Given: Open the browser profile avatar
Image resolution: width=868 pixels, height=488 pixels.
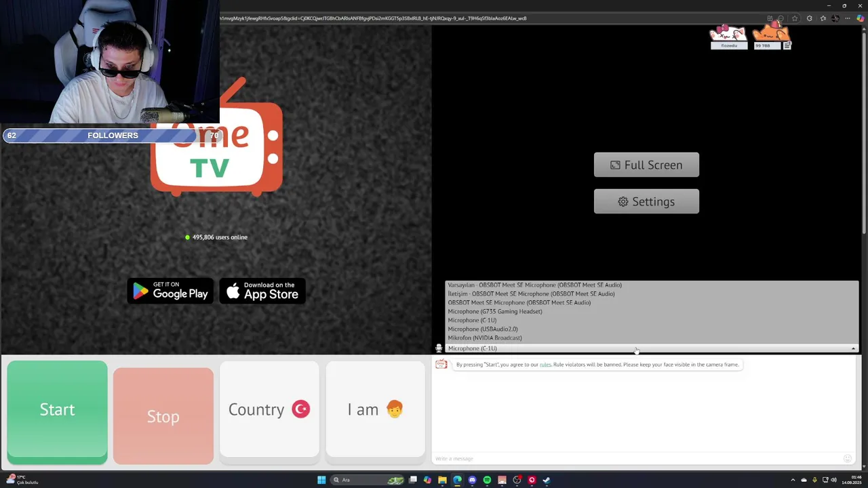Looking at the screenshot, I should tap(835, 18).
